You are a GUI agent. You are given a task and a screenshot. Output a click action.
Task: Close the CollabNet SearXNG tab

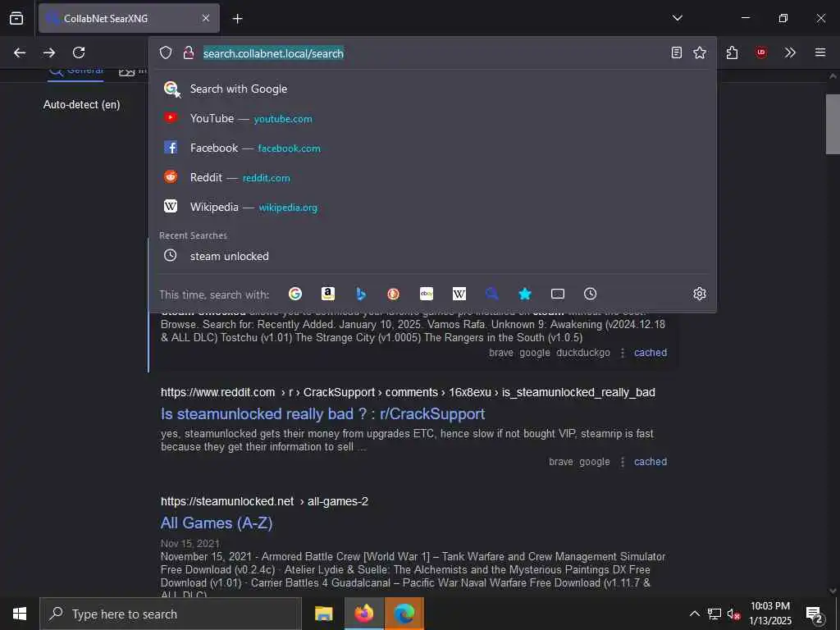(x=206, y=18)
